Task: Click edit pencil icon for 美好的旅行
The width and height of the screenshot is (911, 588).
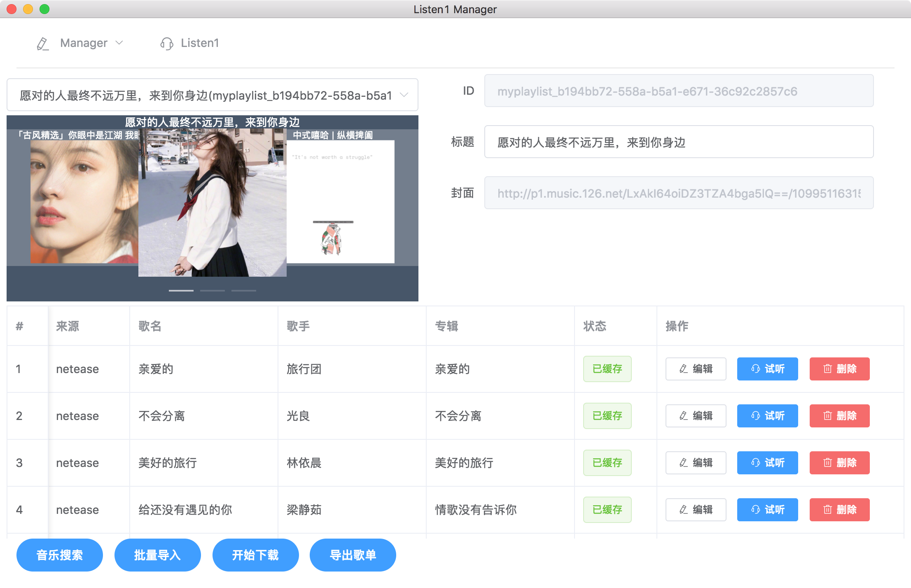Action: pyautogui.click(x=683, y=463)
